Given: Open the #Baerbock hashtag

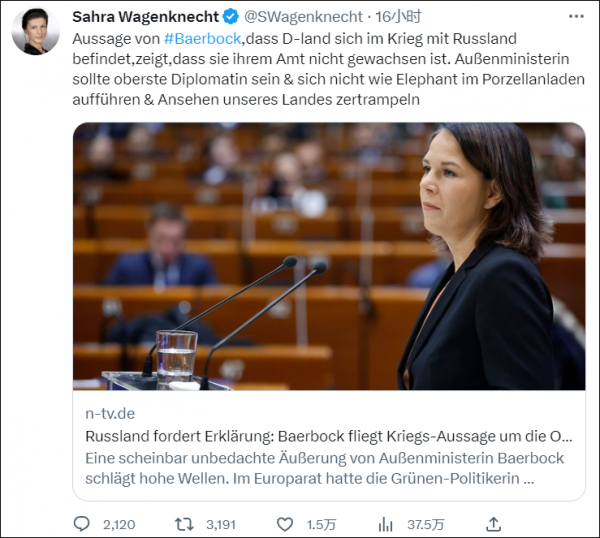Looking at the screenshot, I should [202, 39].
